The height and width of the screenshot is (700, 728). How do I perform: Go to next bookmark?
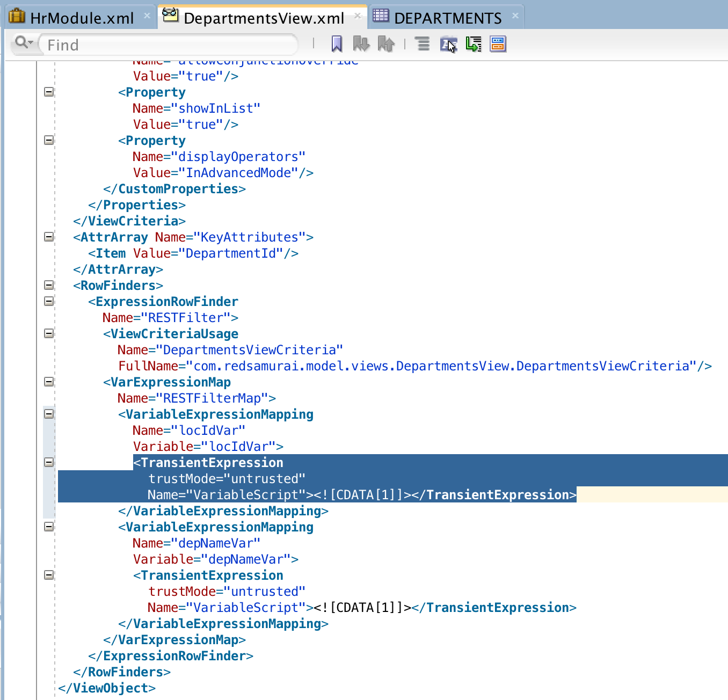[x=361, y=44]
